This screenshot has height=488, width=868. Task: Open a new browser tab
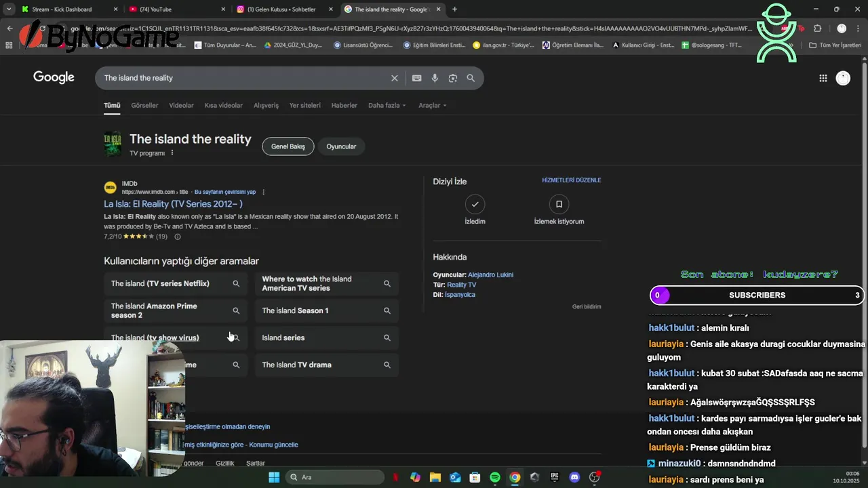tap(454, 9)
